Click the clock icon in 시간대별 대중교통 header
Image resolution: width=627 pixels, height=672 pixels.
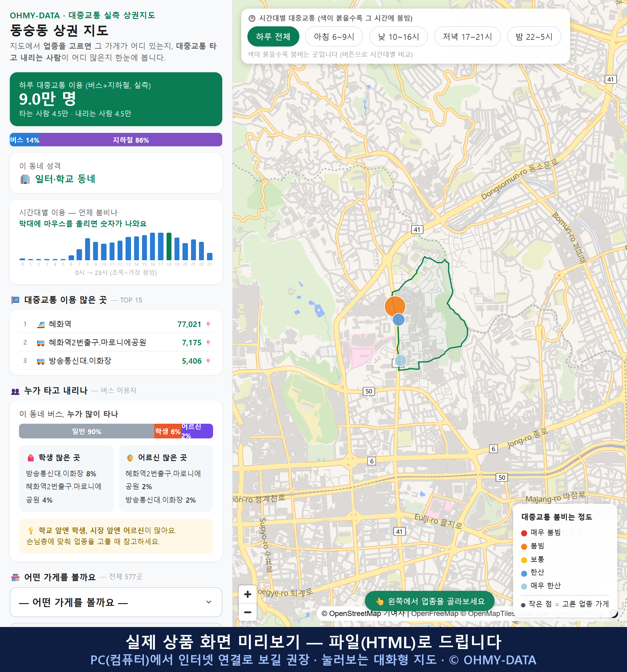click(252, 18)
